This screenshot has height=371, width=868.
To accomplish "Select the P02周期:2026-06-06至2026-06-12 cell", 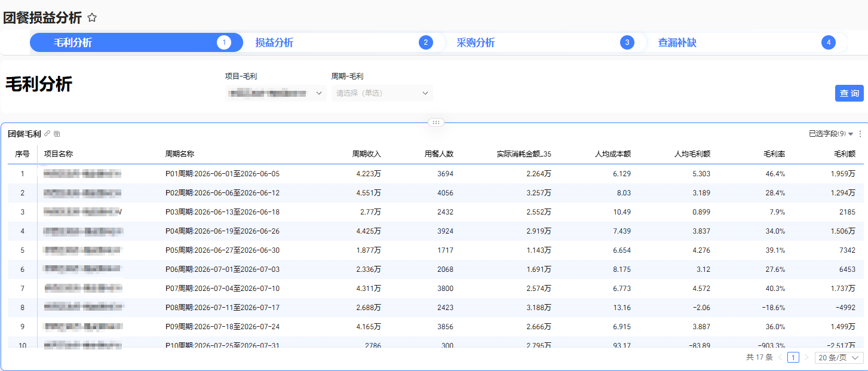I will [x=222, y=193].
